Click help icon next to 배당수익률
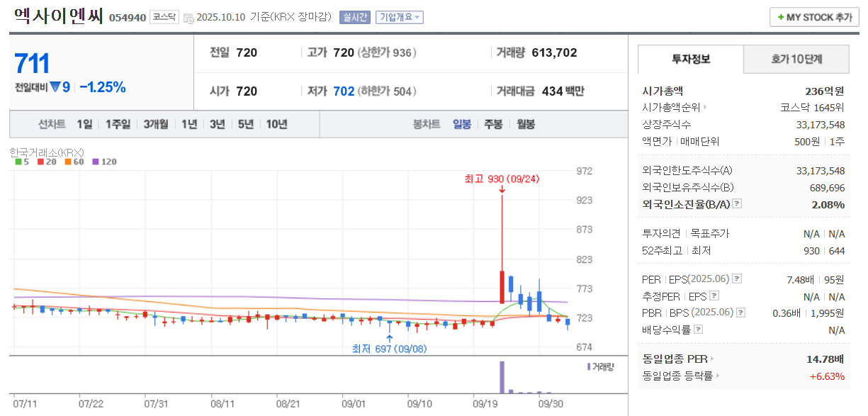 coord(699,330)
